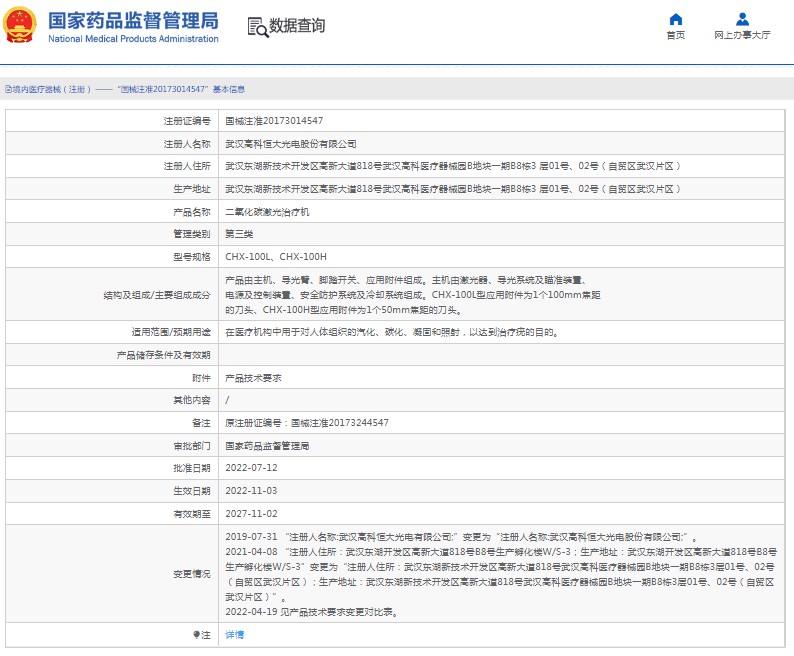The image size is (794, 656).
Task: Click the 注册人住所 address value
Action: 453,166
